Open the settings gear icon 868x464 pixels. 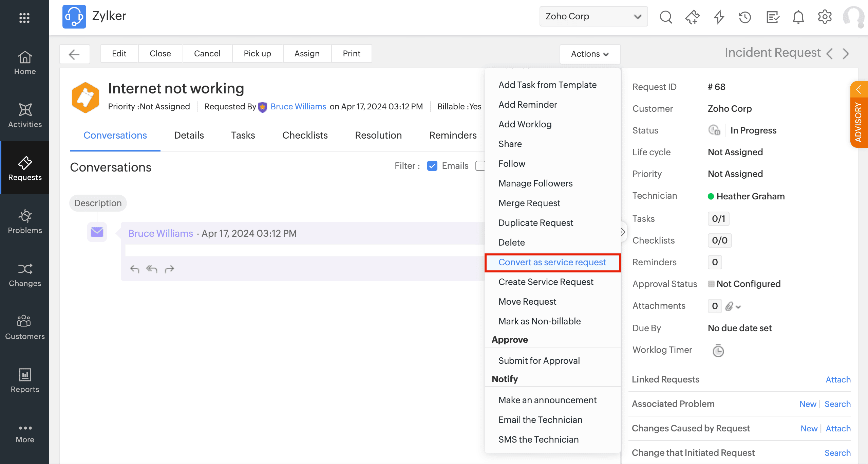pos(825,17)
